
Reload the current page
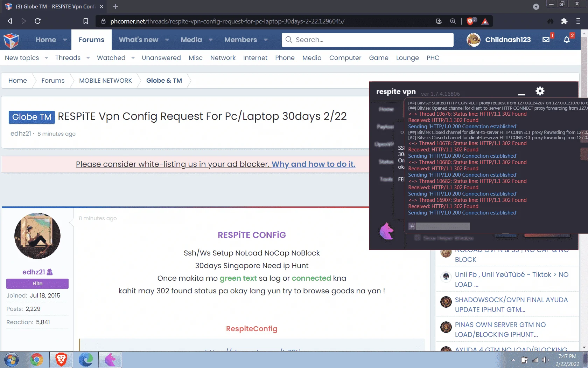coord(38,21)
